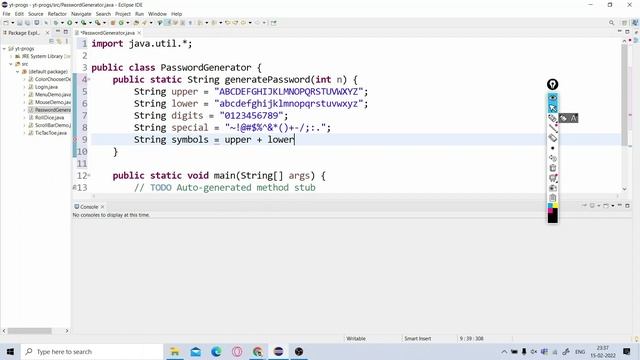Click the Windows search box
Viewport: 640px width, 360px height.
click(x=92, y=351)
